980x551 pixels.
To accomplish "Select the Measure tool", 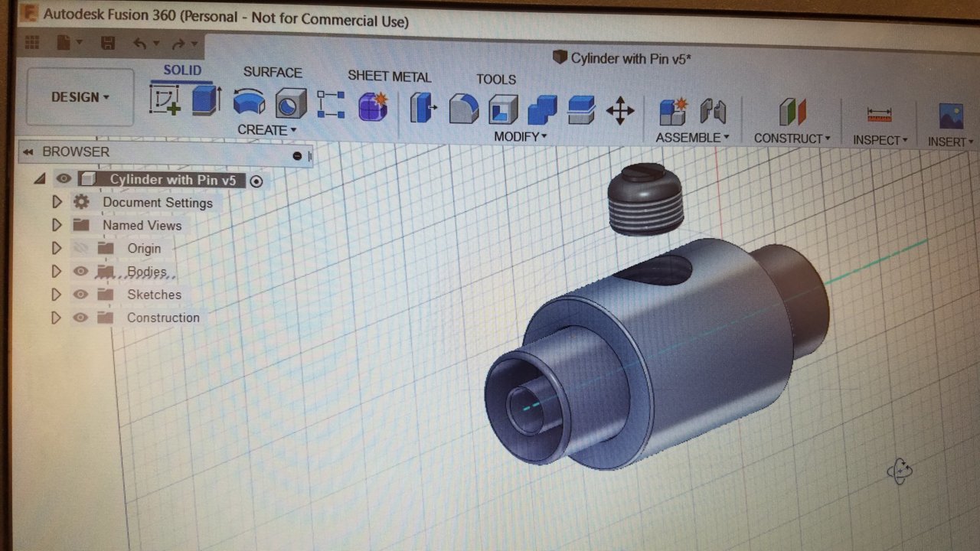I will pyautogui.click(x=880, y=116).
